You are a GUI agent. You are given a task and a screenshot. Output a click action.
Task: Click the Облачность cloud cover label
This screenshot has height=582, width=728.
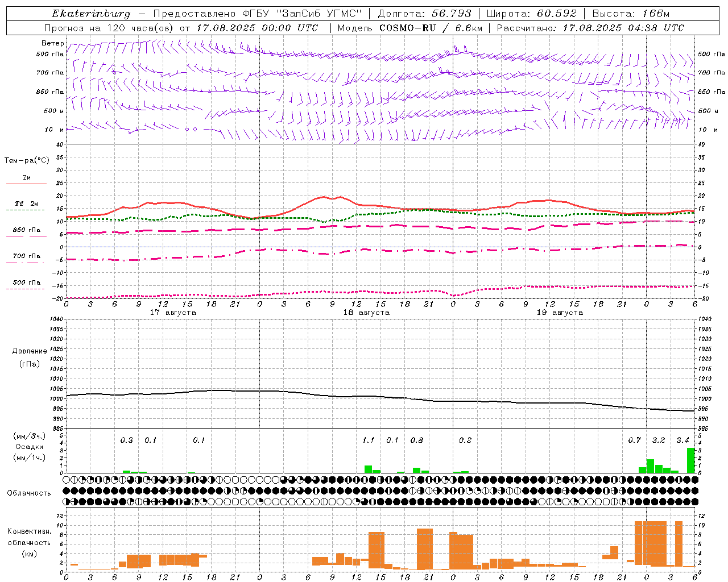click(29, 493)
